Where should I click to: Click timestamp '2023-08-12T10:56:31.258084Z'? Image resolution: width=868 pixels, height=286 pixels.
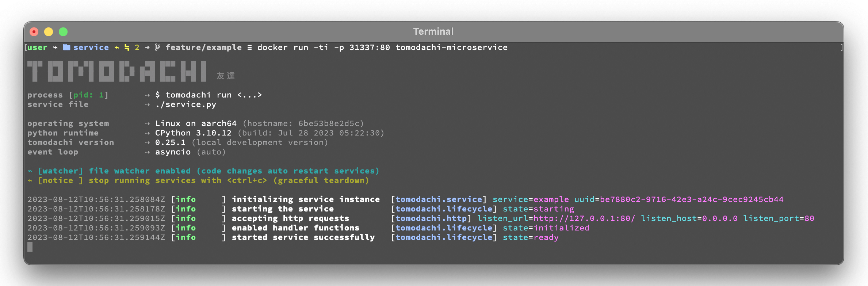click(96, 199)
